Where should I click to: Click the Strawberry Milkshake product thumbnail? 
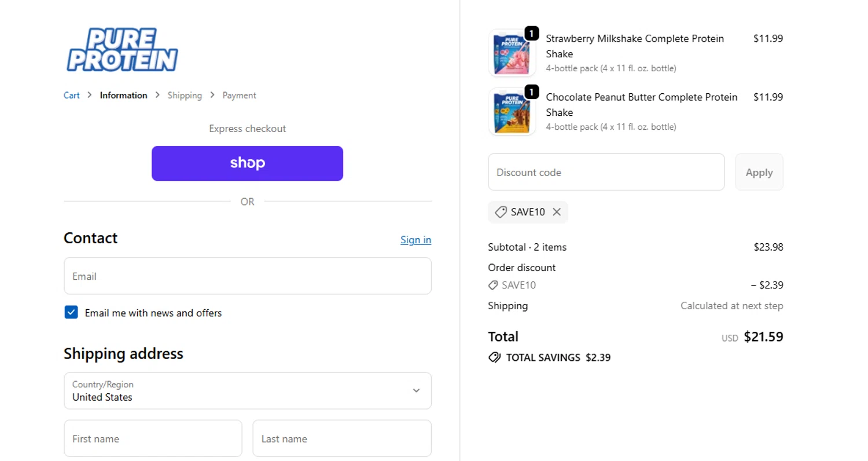tap(512, 53)
